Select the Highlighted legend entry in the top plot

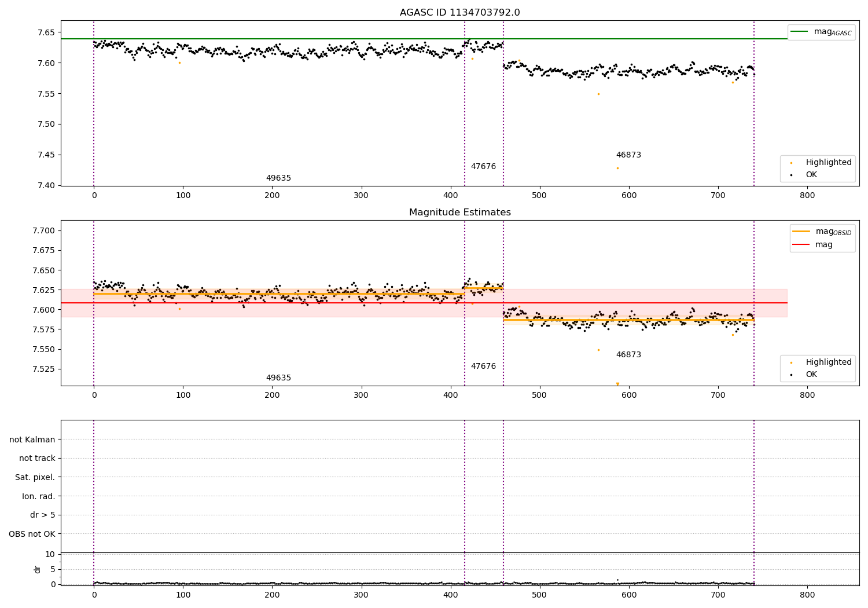[820, 162]
